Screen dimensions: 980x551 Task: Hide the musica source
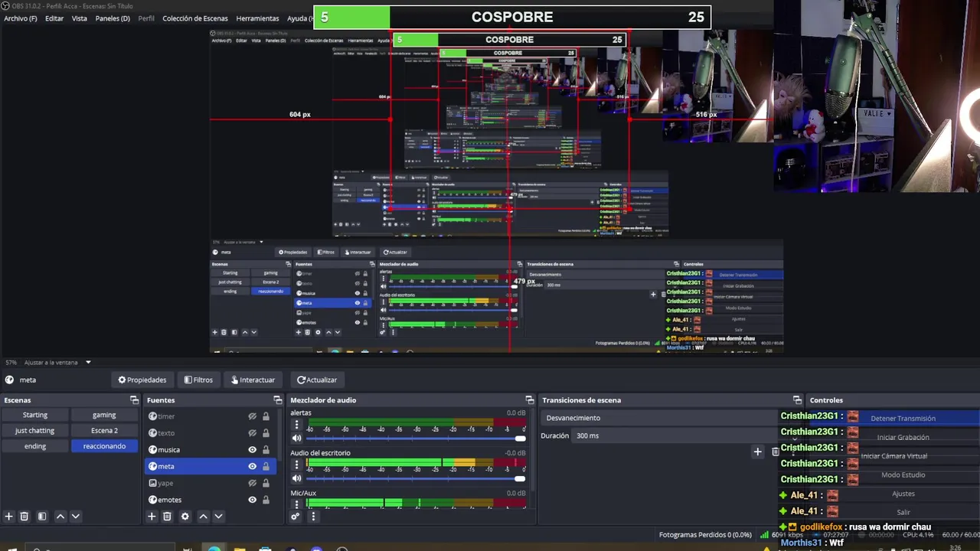(252, 450)
